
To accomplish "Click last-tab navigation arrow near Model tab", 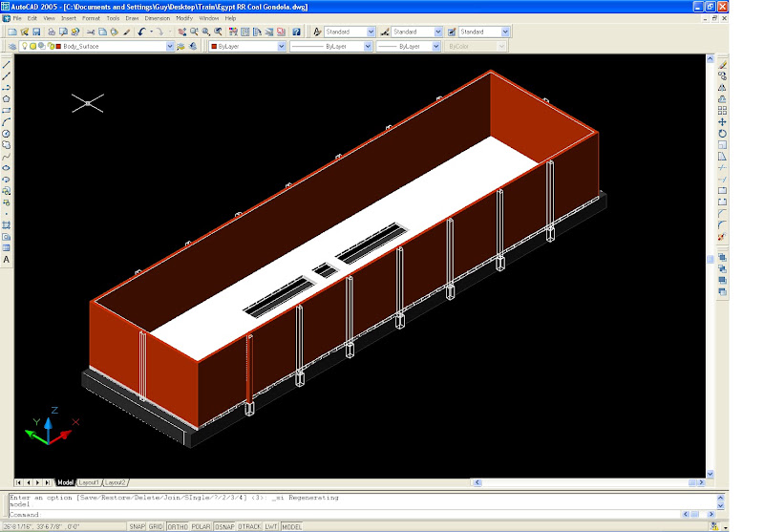I will (x=47, y=482).
